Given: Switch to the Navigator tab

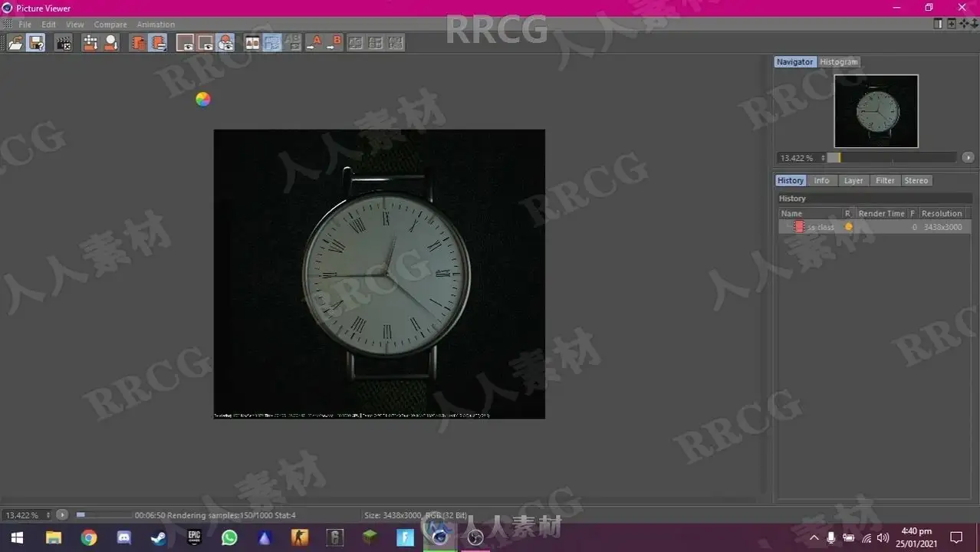Looking at the screenshot, I should [x=794, y=62].
